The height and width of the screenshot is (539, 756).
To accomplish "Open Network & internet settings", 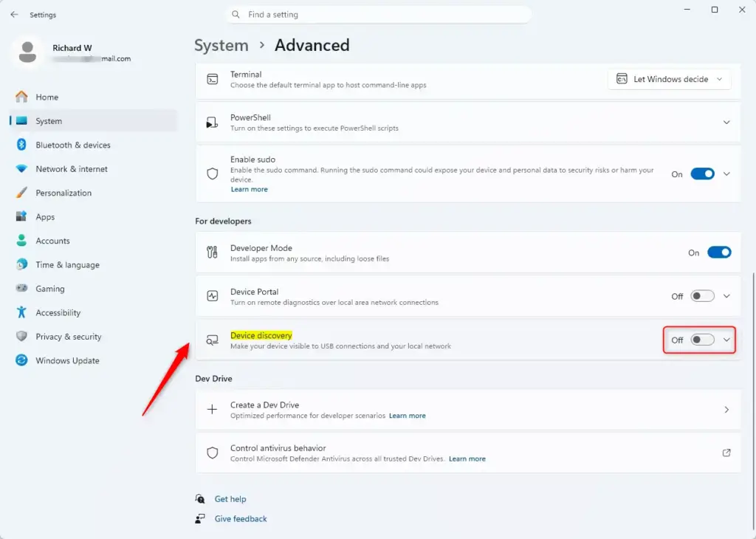I will click(x=93, y=169).
